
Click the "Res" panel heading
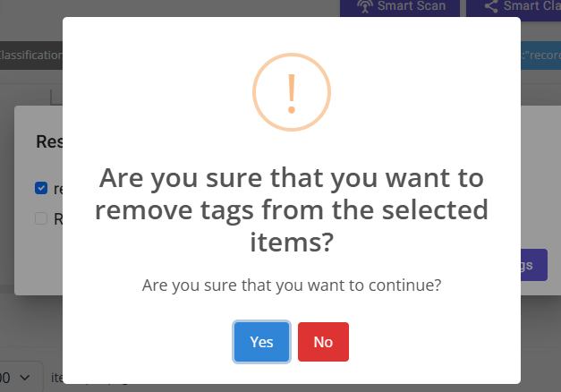[49, 141]
